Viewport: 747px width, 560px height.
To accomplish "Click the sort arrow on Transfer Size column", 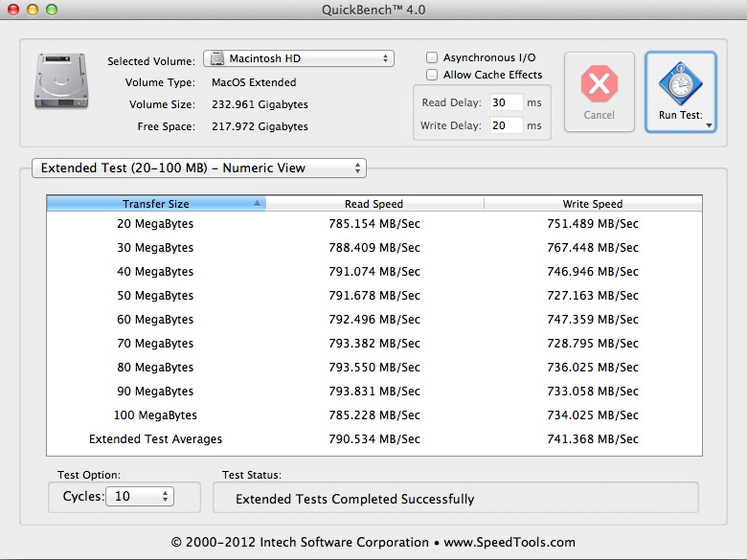I will point(258,204).
